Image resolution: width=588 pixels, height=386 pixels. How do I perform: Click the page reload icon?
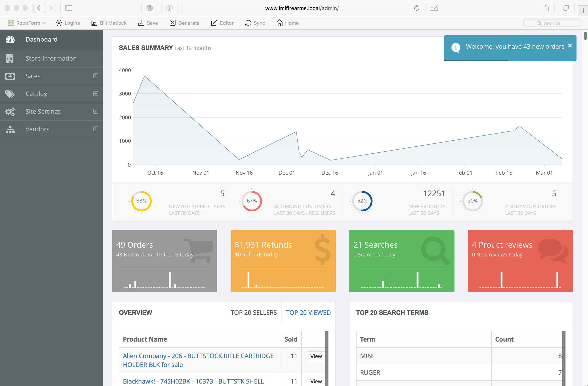[x=416, y=8]
